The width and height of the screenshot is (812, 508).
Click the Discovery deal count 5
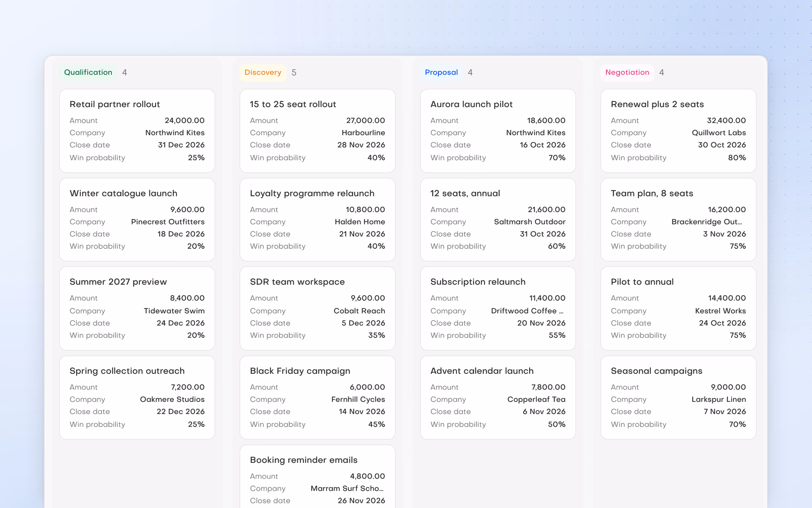tap(294, 73)
